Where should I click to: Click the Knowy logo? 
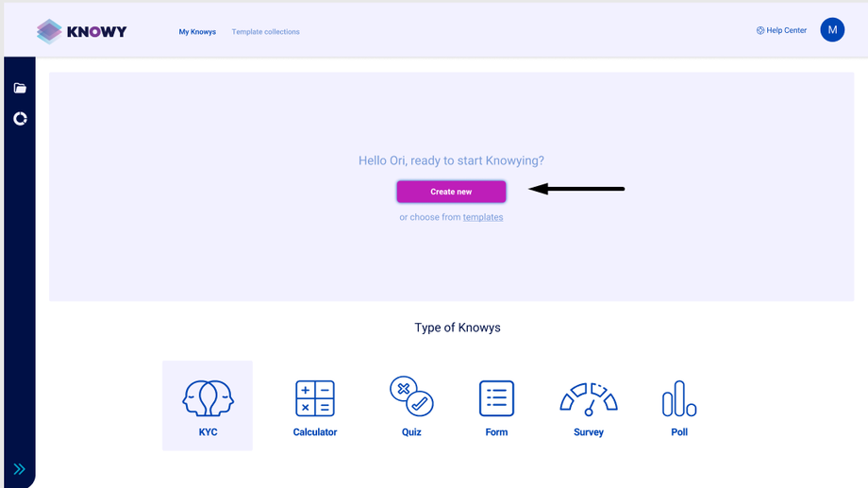click(82, 31)
